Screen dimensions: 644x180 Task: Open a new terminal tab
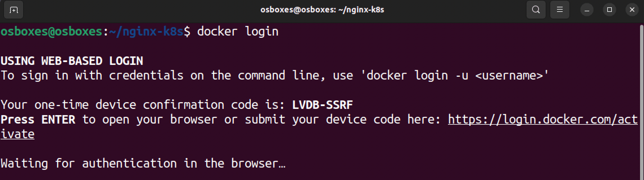pos(14,10)
